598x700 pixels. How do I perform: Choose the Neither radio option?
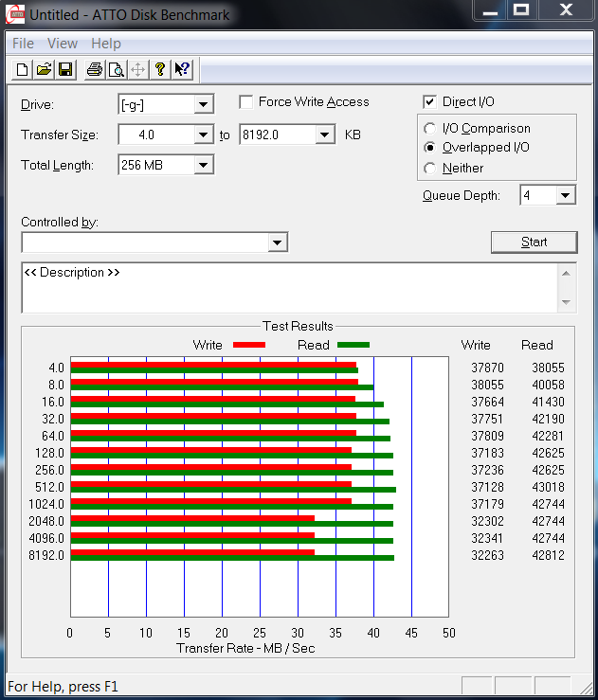click(x=430, y=169)
